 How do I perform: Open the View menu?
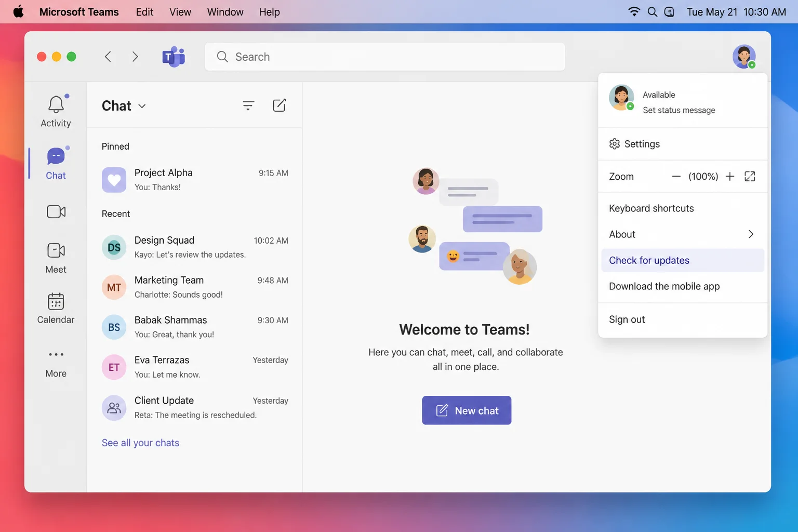click(x=180, y=12)
